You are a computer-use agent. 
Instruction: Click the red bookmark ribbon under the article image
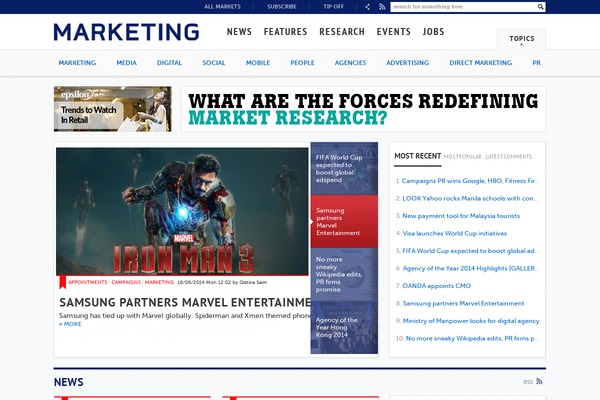pyautogui.click(x=62, y=282)
